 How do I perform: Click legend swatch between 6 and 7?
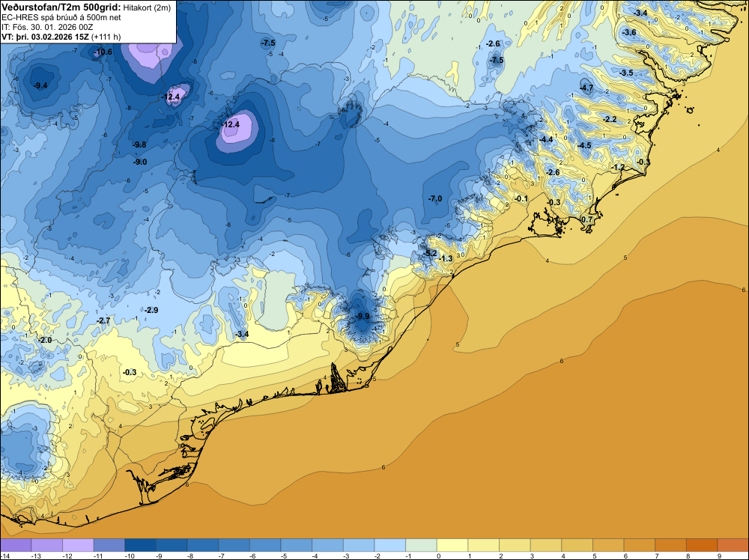point(640,545)
